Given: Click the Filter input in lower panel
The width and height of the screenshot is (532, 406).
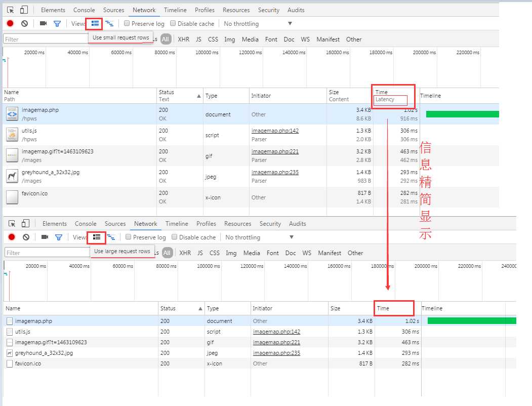Looking at the screenshot, I should click(48, 253).
